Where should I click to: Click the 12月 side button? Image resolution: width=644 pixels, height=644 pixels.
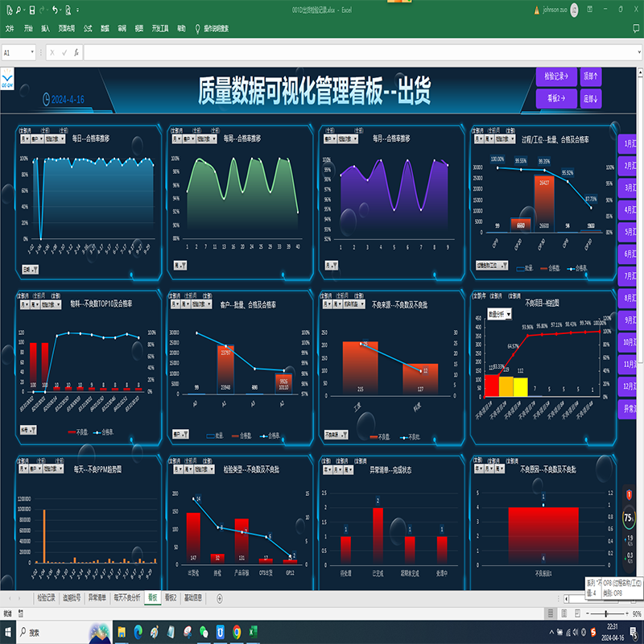coord(628,386)
